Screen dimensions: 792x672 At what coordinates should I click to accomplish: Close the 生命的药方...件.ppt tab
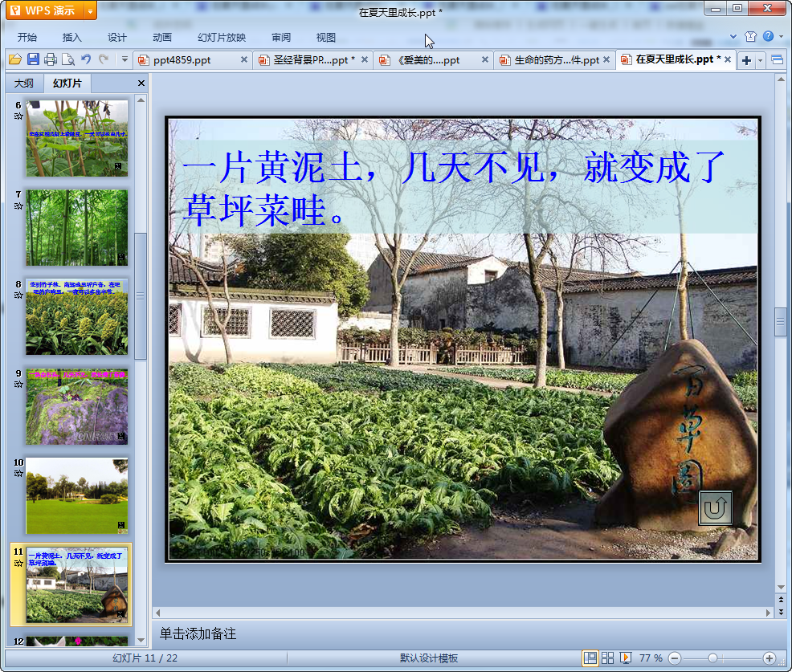tap(606, 59)
